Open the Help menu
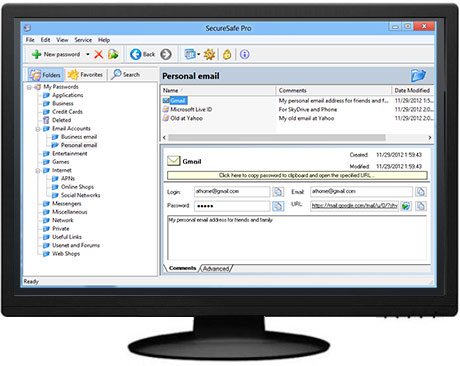The image size is (460, 366). [104, 40]
